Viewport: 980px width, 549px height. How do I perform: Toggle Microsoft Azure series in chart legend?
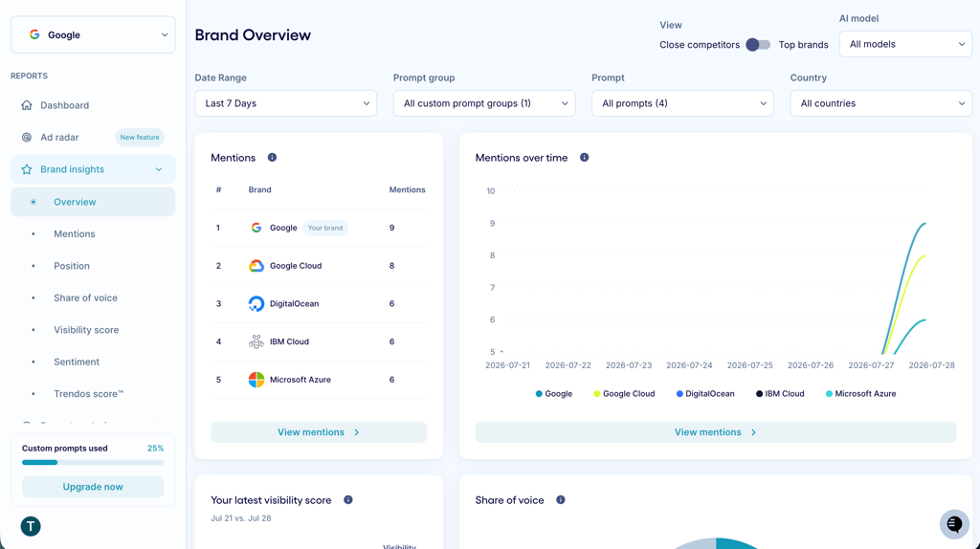[860, 393]
